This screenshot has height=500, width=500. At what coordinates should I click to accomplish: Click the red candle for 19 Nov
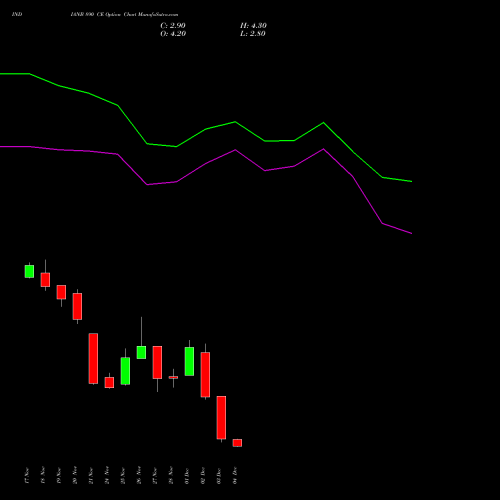point(61,292)
